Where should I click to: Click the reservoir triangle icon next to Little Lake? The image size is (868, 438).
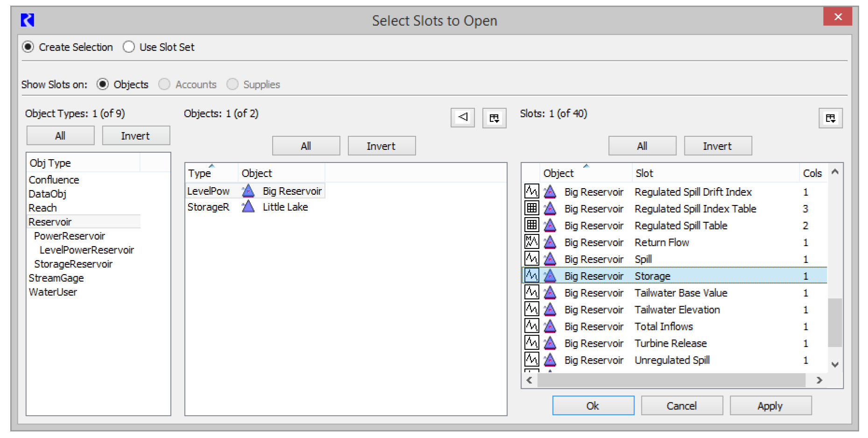(248, 207)
